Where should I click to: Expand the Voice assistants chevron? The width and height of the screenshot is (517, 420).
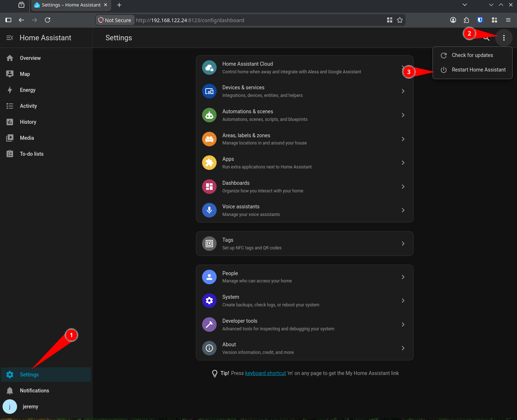coord(403,210)
